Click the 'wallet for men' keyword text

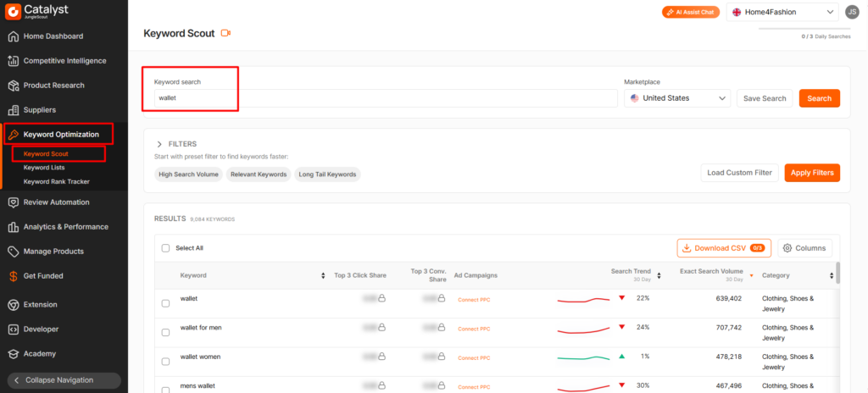click(201, 328)
